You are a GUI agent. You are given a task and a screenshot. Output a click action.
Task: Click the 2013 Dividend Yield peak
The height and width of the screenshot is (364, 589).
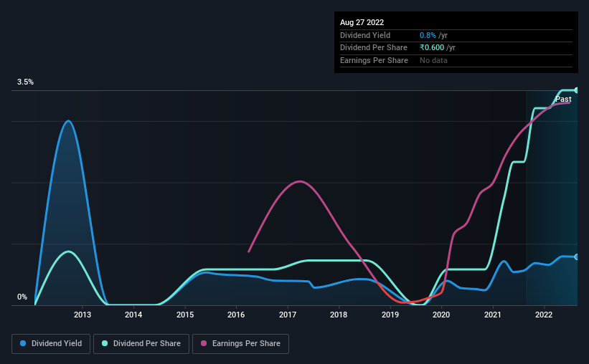pos(68,121)
